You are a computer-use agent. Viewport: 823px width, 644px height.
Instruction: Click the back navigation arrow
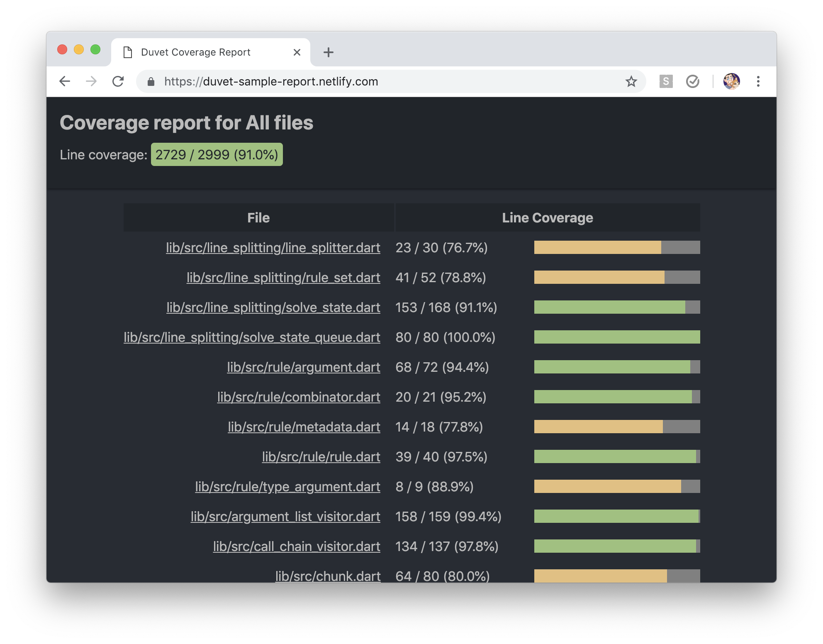65,81
